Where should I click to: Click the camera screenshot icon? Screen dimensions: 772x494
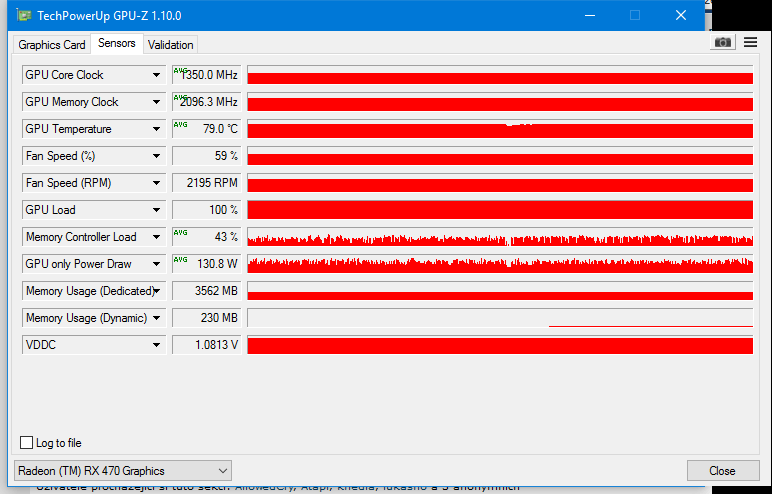point(722,42)
